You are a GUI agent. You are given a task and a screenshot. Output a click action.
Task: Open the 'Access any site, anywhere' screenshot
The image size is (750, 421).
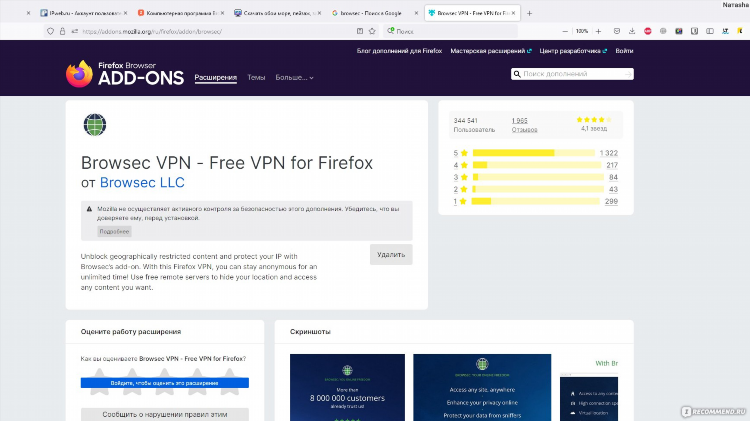pyautogui.click(x=482, y=388)
